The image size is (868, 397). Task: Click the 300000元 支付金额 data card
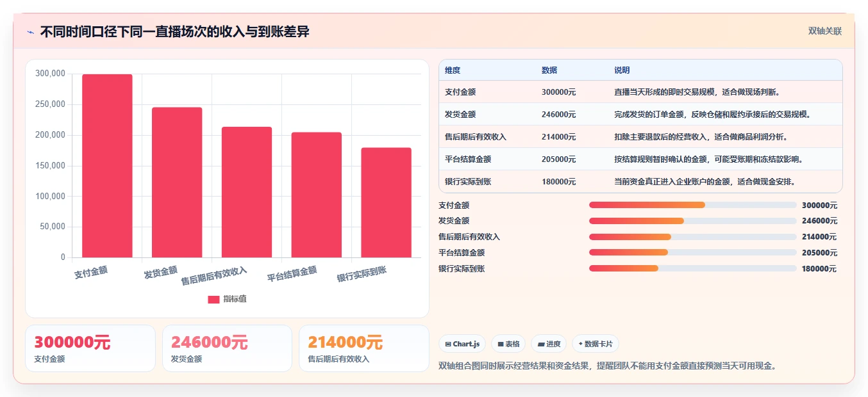click(90, 348)
